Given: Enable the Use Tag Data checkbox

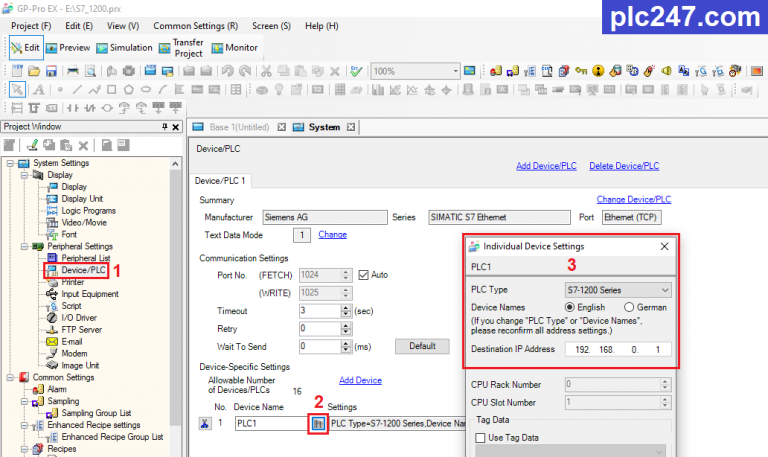Looking at the screenshot, I should [480, 437].
